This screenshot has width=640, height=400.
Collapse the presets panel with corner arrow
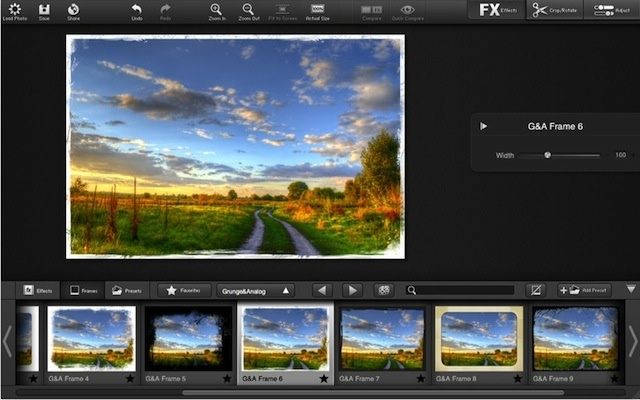tap(630, 289)
